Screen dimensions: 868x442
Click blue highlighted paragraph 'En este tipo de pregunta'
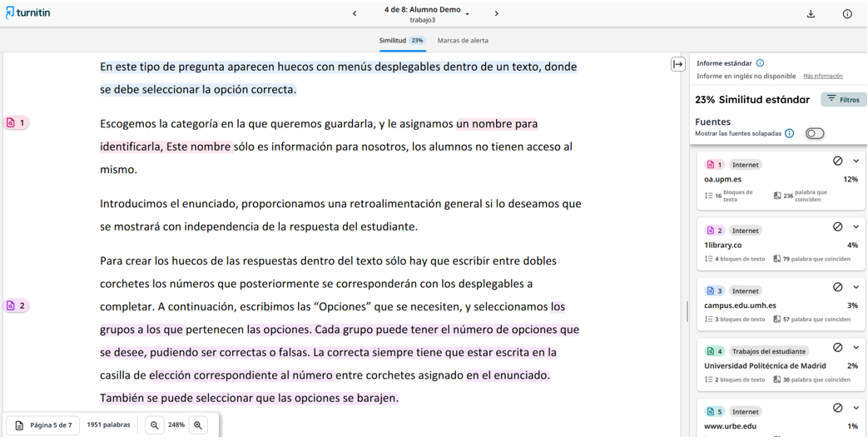[338, 78]
